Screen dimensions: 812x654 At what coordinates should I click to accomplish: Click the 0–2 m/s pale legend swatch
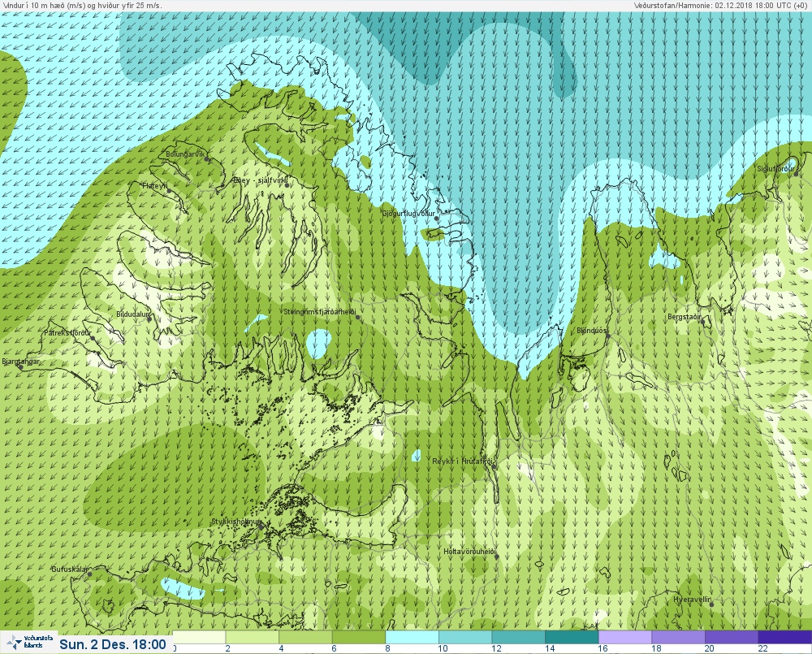(x=200, y=637)
